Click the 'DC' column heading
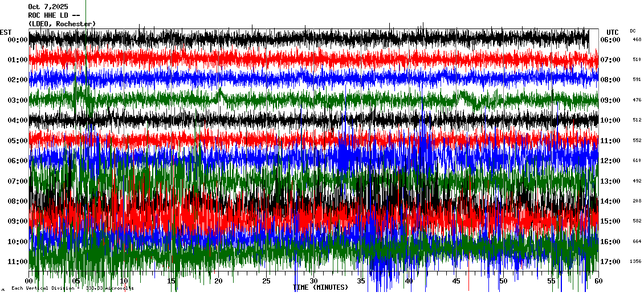 tap(633, 31)
